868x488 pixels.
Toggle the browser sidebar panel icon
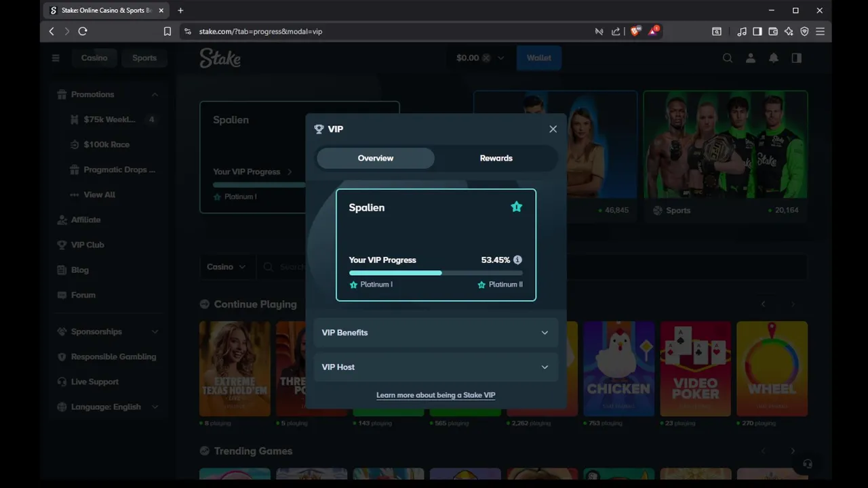[757, 31]
